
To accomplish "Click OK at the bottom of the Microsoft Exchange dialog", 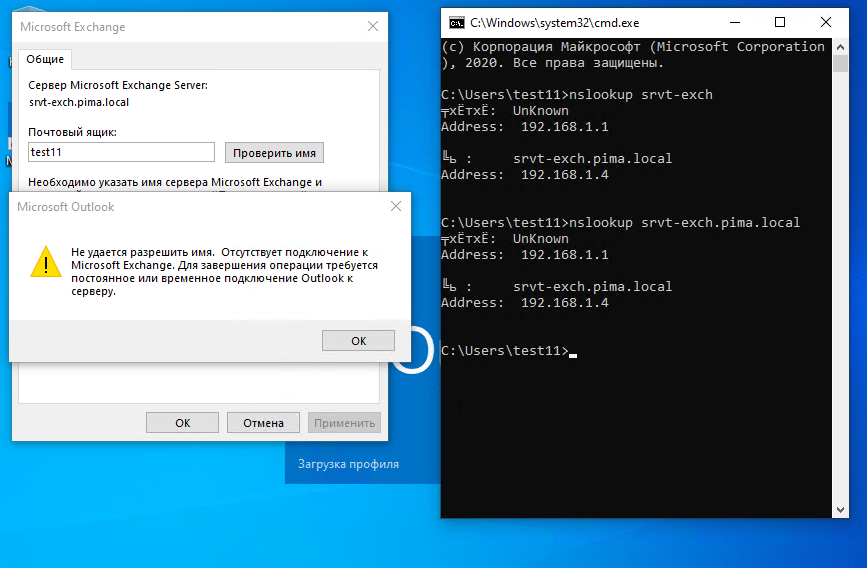I will tap(182, 423).
